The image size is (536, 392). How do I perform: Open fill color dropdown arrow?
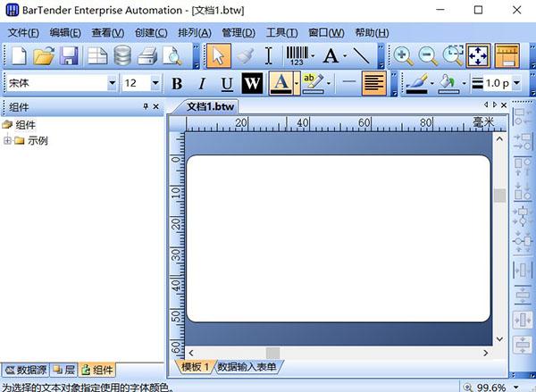[464, 83]
